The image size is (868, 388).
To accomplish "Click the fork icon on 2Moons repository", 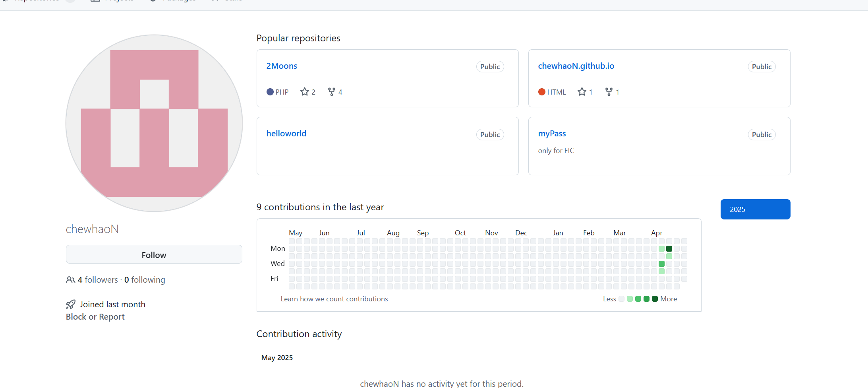I will coord(331,92).
